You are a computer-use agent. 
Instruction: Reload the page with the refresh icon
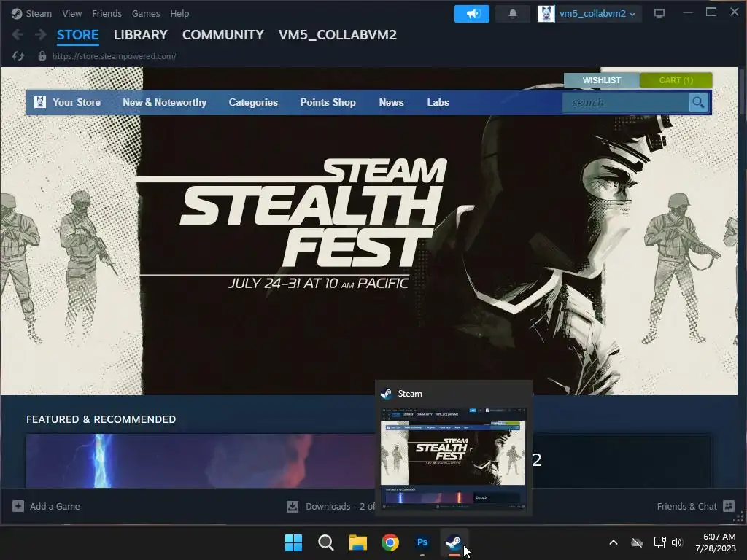coord(18,56)
